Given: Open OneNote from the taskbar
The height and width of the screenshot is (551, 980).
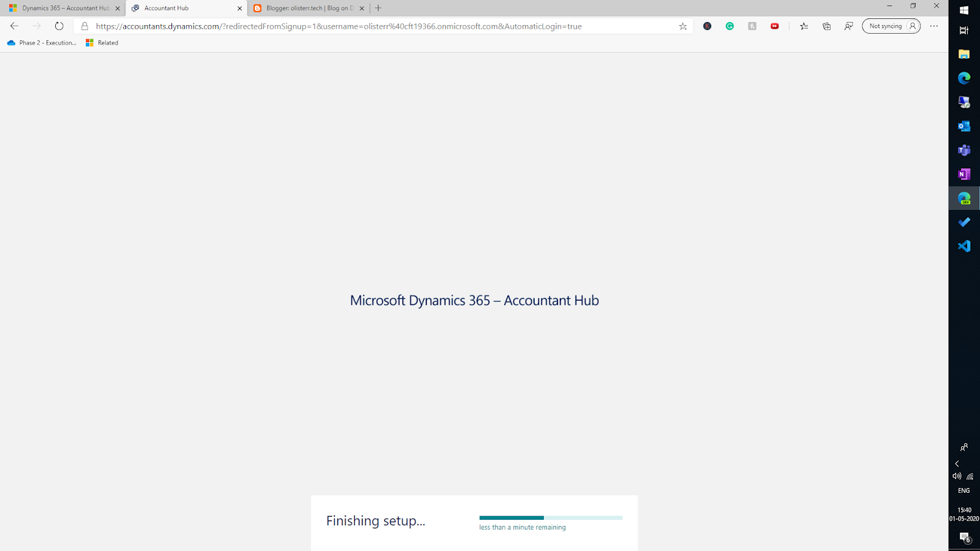Looking at the screenshot, I should point(964,174).
